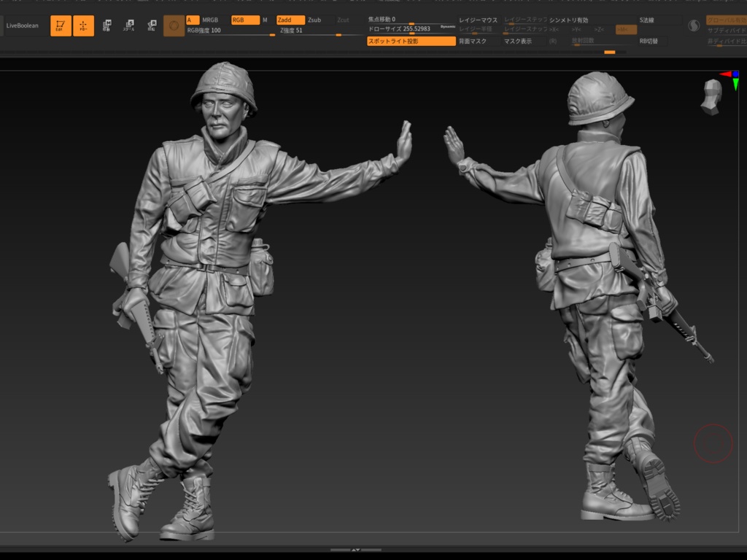Turn on MRGB channel mode
This screenshot has width=747, height=560.
coord(210,20)
